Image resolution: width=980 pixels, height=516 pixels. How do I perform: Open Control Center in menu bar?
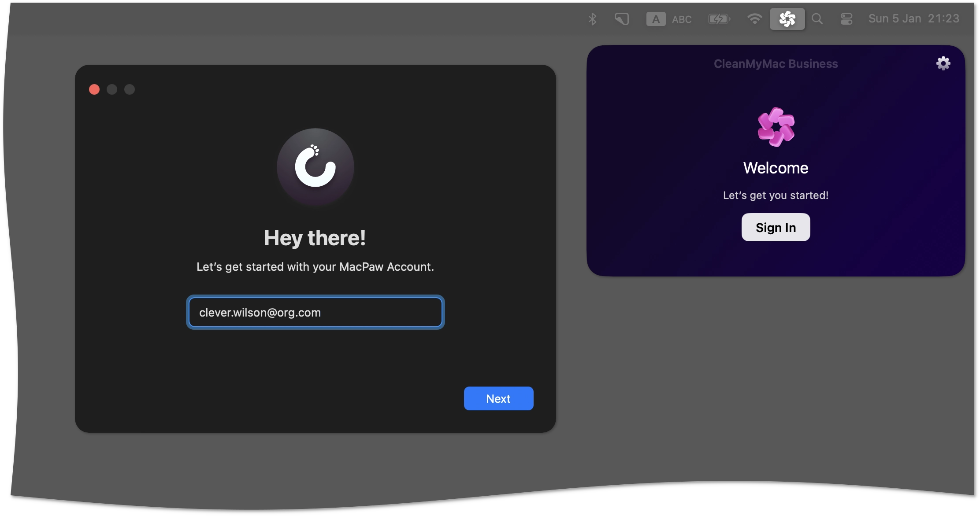[846, 19]
